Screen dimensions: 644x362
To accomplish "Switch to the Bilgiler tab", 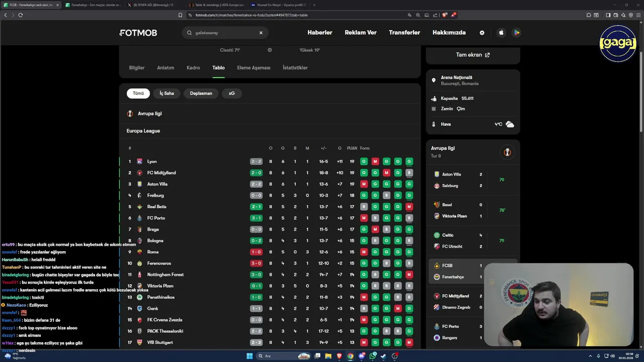I will click(x=137, y=68).
